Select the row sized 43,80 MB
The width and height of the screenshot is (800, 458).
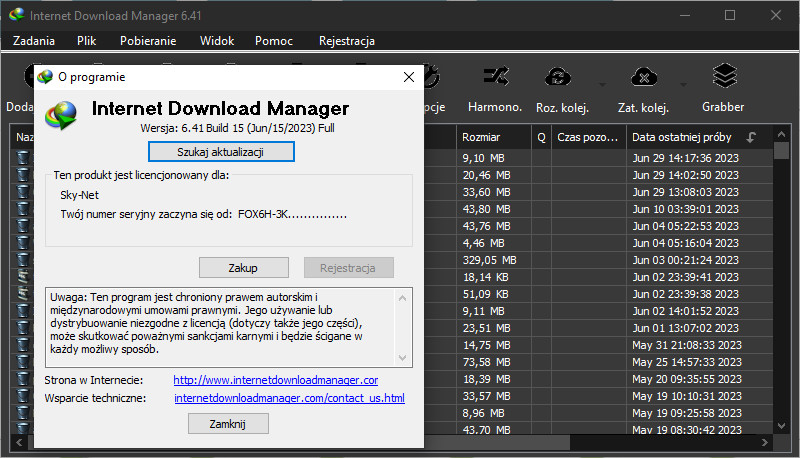(392, 209)
